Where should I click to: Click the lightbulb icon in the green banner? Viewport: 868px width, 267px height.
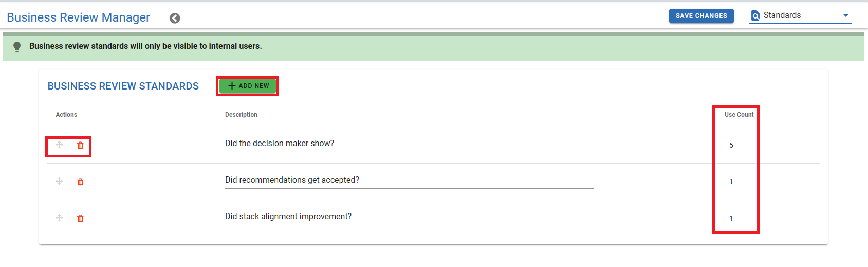pyautogui.click(x=17, y=46)
